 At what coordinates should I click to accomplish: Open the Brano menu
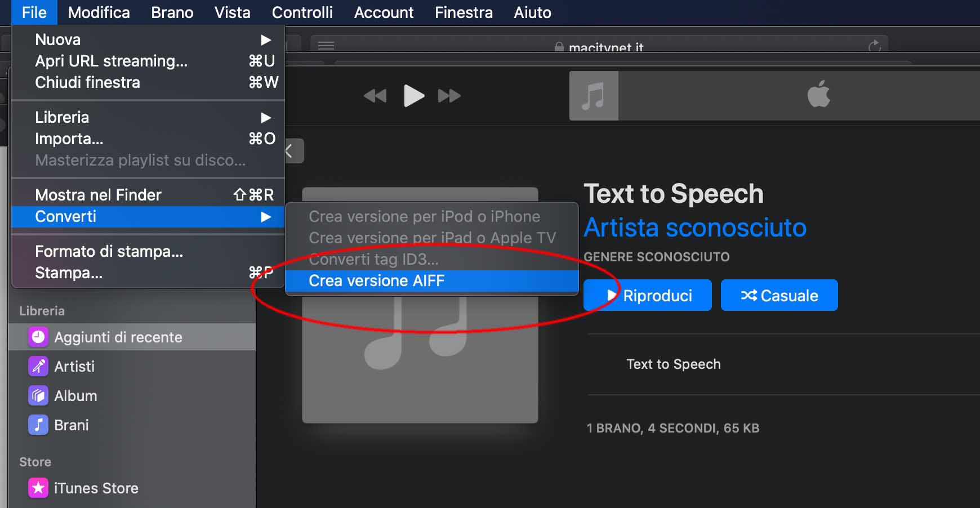(x=172, y=12)
